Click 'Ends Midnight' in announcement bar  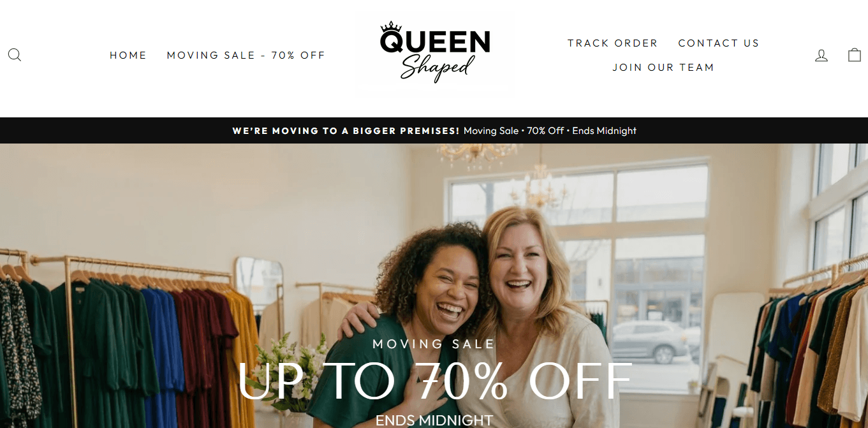coord(604,131)
